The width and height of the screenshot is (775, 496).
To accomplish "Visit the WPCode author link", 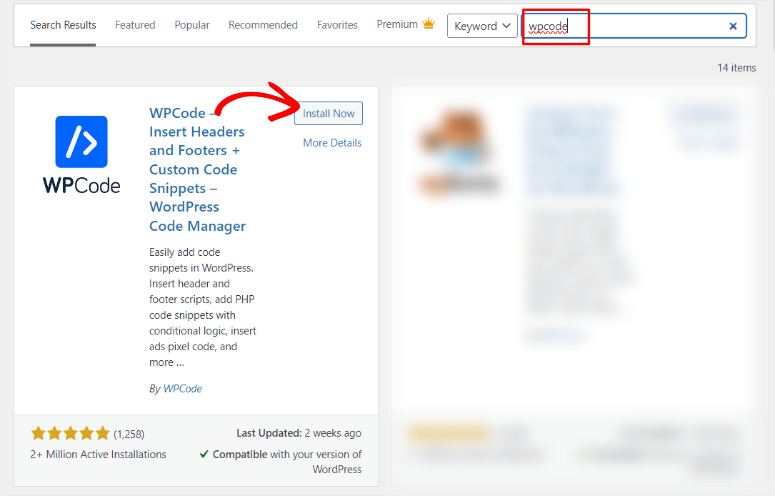I will [x=183, y=388].
